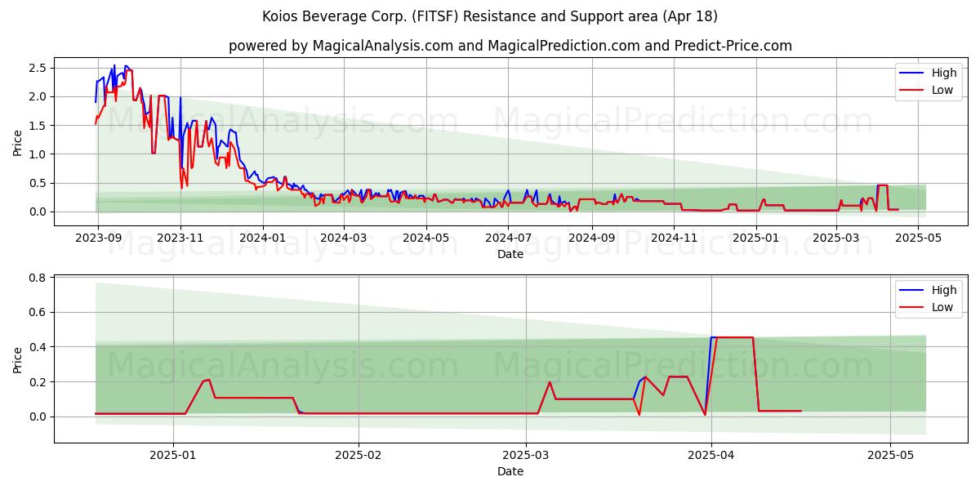Click the '2024-05' date tick label
The width and height of the screenshot is (980, 490).
click(x=426, y=238)
